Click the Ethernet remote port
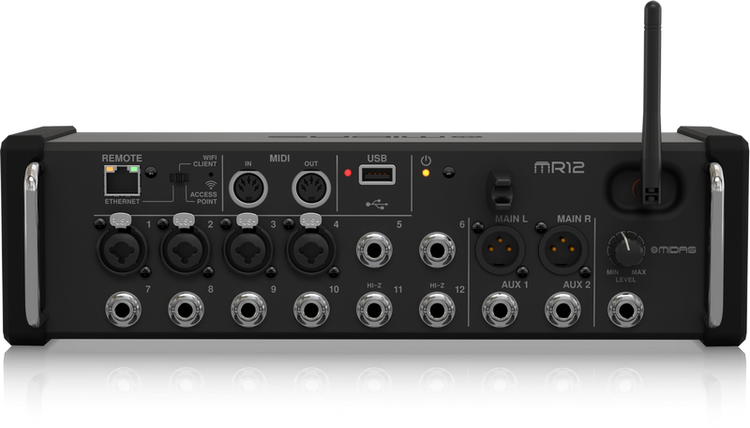This screenshot has height=428, width=750. click(122, 181)
